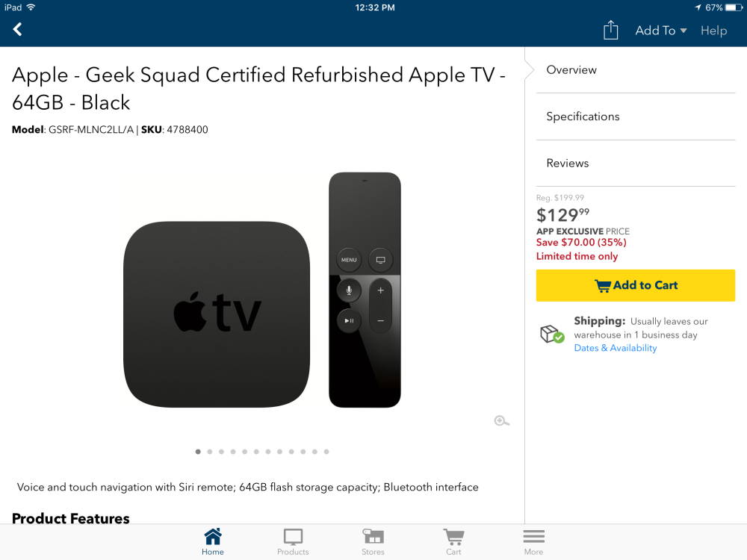Select the Overview section
747x560 pixels.
(571, 70)
